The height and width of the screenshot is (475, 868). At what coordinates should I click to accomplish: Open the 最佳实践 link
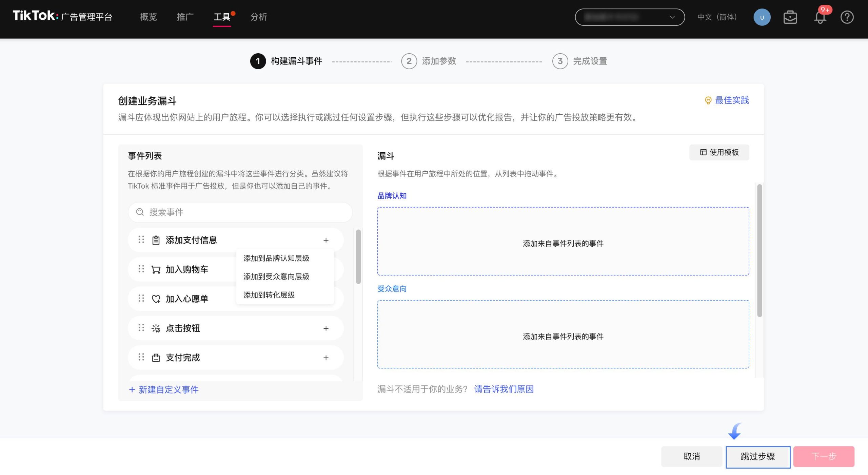click(732, 100)
